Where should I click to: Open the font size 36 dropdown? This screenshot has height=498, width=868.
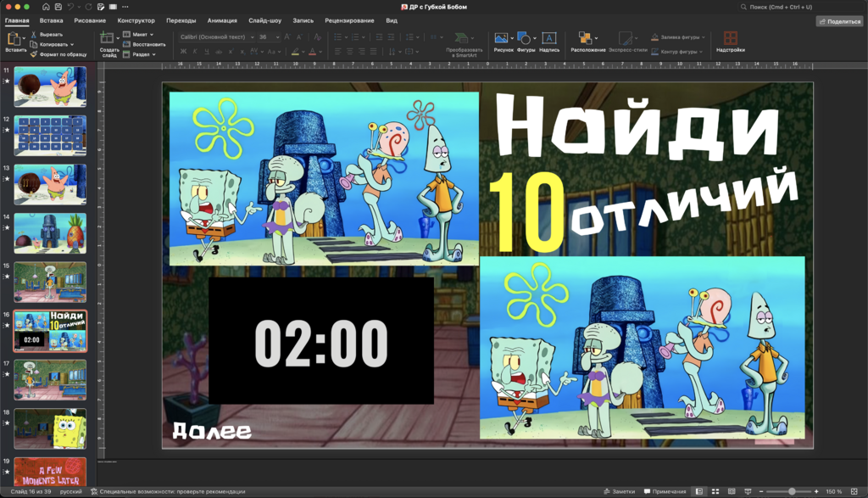click(277, 37)
